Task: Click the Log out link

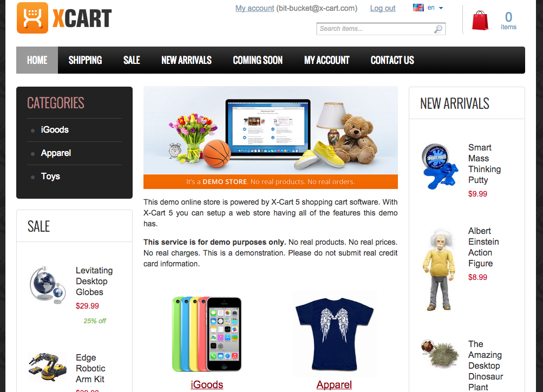Action: [383, 8]
